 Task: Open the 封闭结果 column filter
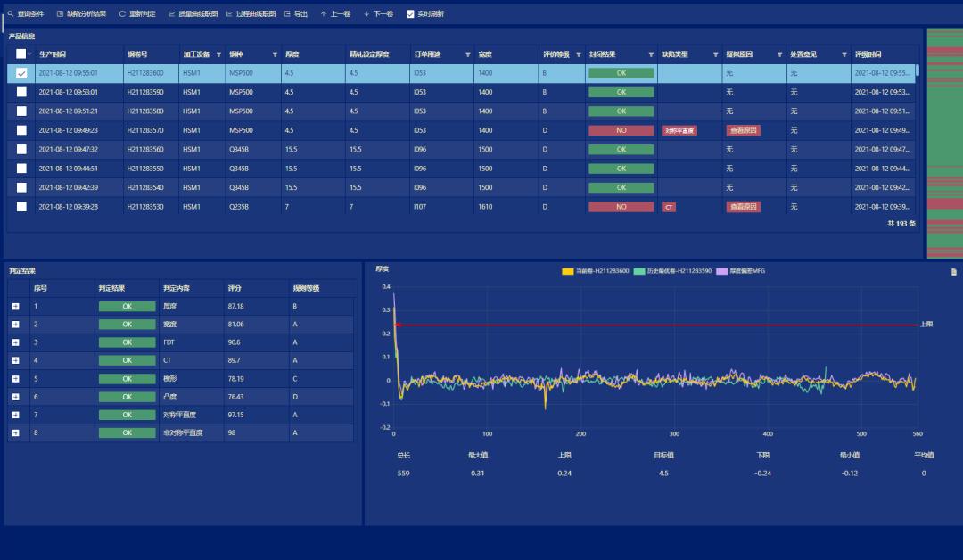point(649,55)
